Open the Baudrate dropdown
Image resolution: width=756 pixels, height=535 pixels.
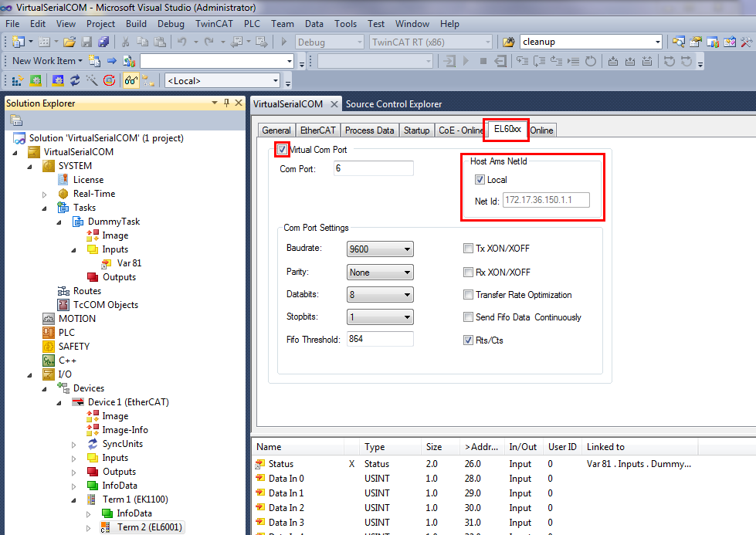coord(380,249)
